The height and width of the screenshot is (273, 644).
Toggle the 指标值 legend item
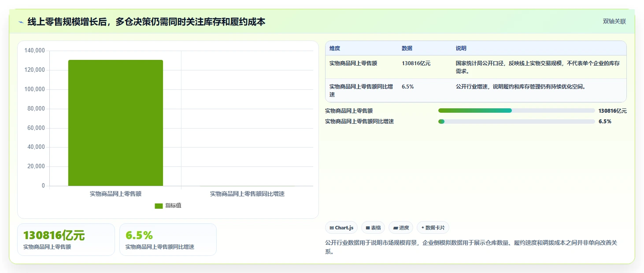[x=168, y=206]
